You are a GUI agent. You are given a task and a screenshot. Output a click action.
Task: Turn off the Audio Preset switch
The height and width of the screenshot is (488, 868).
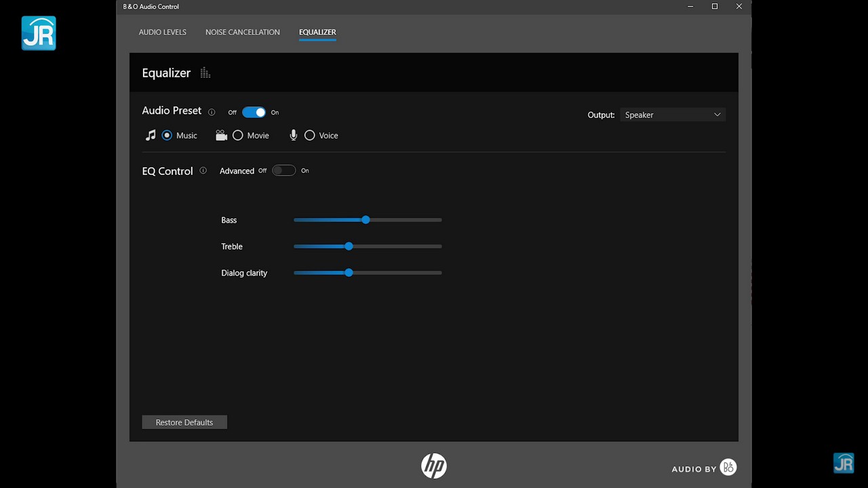(x=254, y=113)
